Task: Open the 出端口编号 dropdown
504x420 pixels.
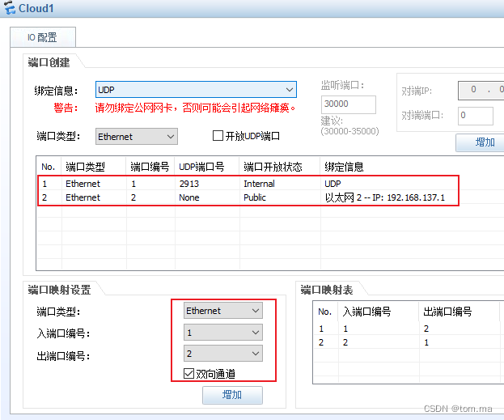Action: pyautogui.click(x=223, y=354)
